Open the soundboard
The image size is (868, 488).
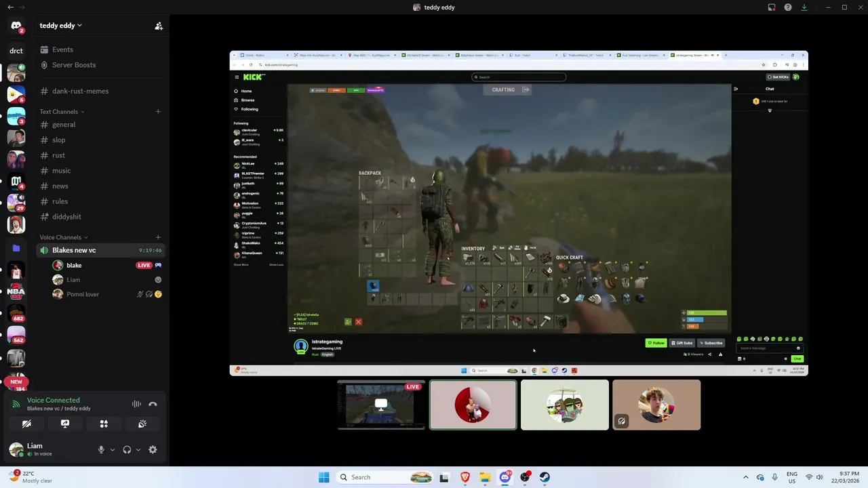142,424
